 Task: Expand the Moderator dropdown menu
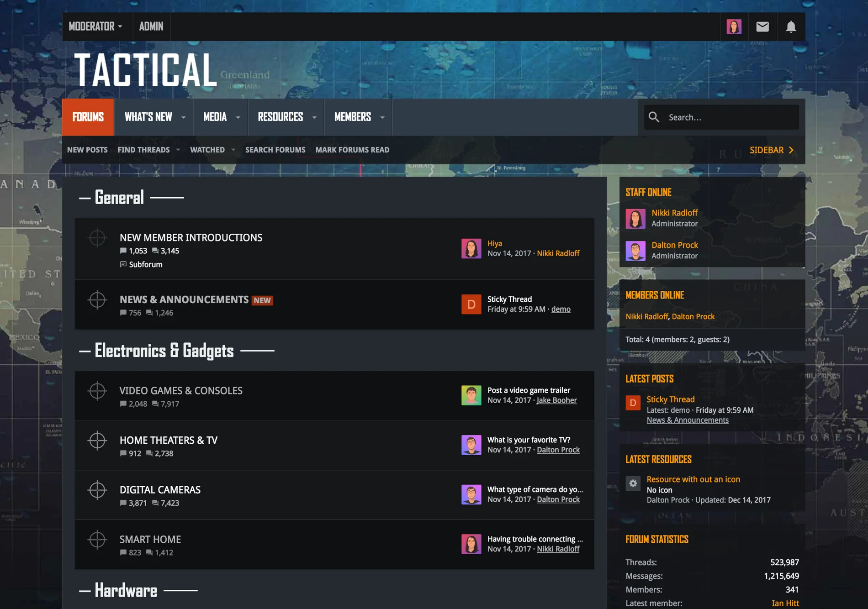pyautogui.click(x=95, y=26)
